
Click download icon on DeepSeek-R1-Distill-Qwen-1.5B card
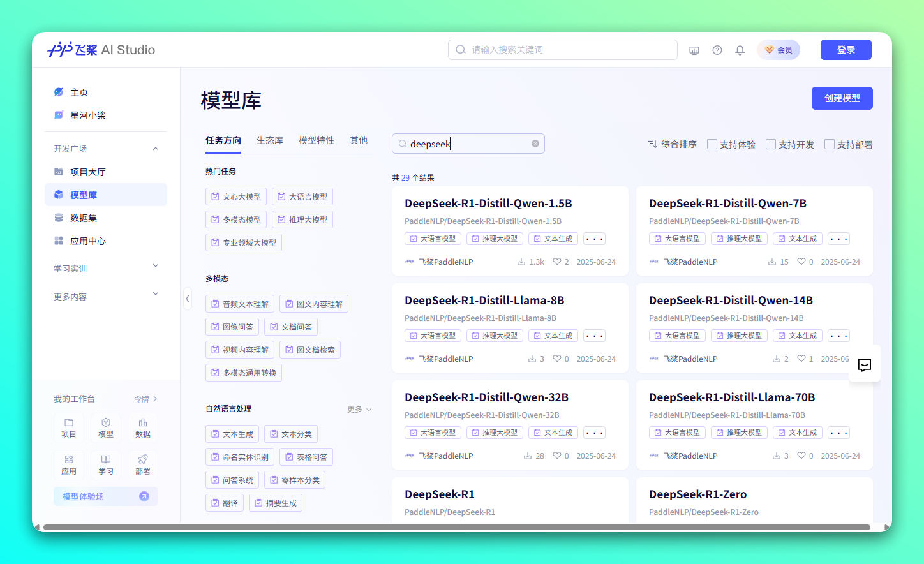coord(521,262)
